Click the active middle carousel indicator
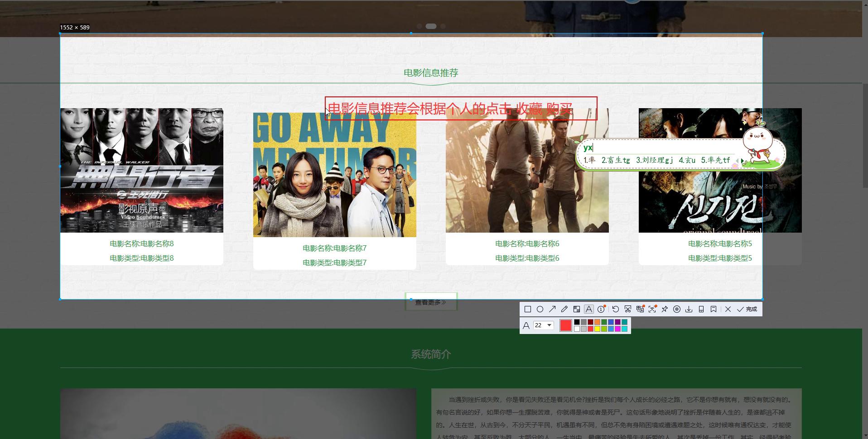The image size is (868, 439). (x=431, y=26)
